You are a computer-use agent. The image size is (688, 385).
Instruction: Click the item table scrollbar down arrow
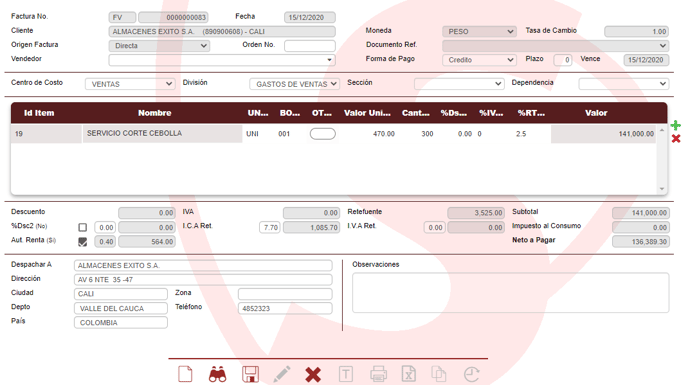click(x=662, y=189)
